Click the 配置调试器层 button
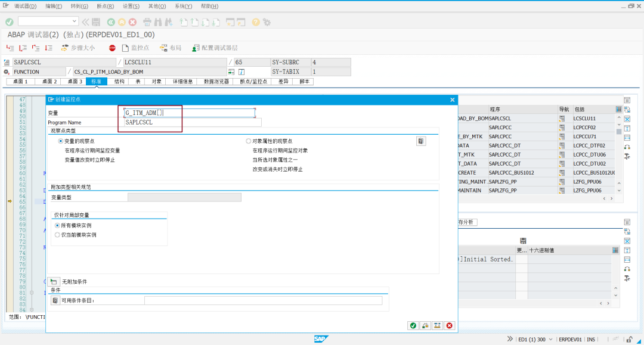644x345 pixels. (x=215, y=48)
